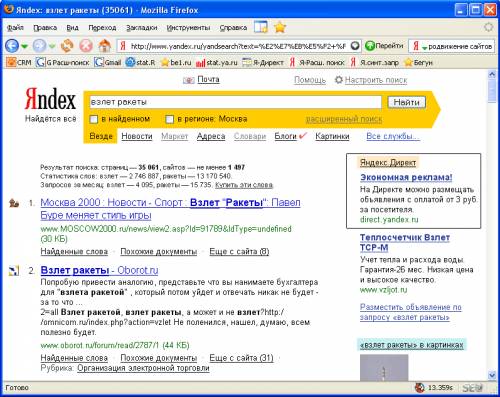
Task: Open the Закладки menu
Action: coord(142,28)
